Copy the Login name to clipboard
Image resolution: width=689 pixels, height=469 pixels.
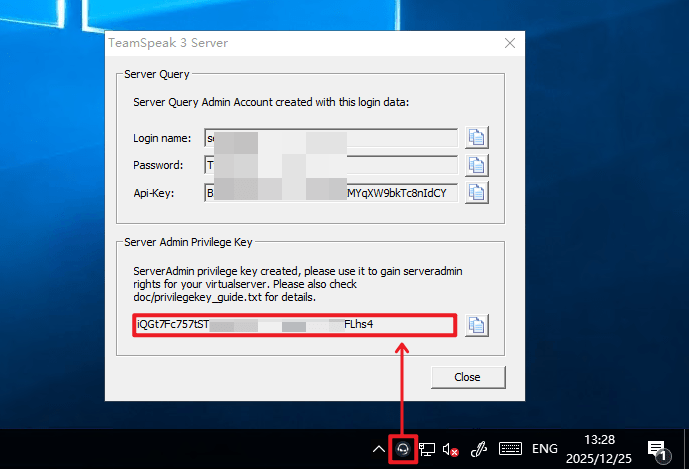point(476,138)
